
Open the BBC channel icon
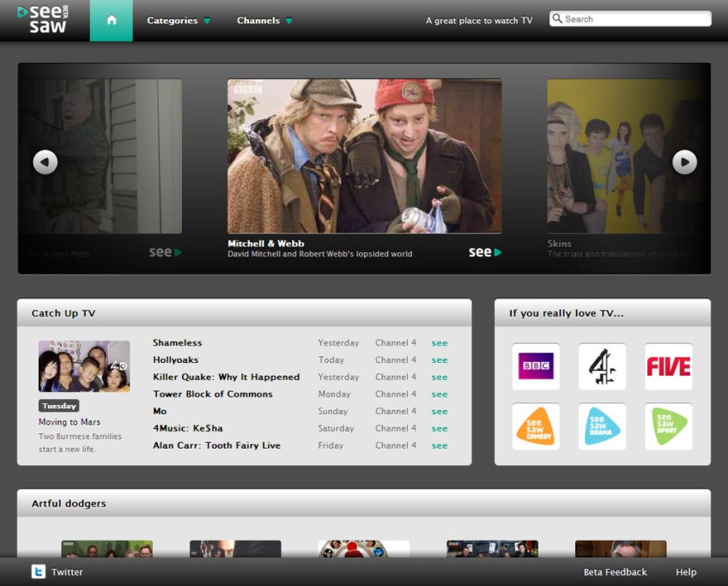536,367
